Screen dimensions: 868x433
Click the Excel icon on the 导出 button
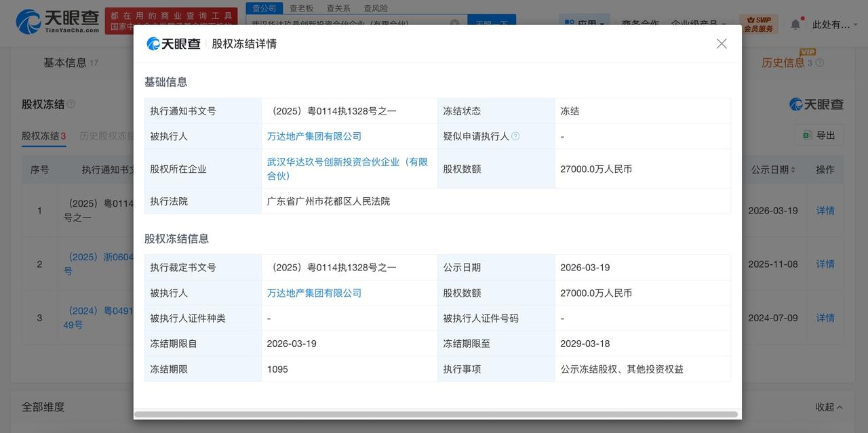click(x=808, y=136)
